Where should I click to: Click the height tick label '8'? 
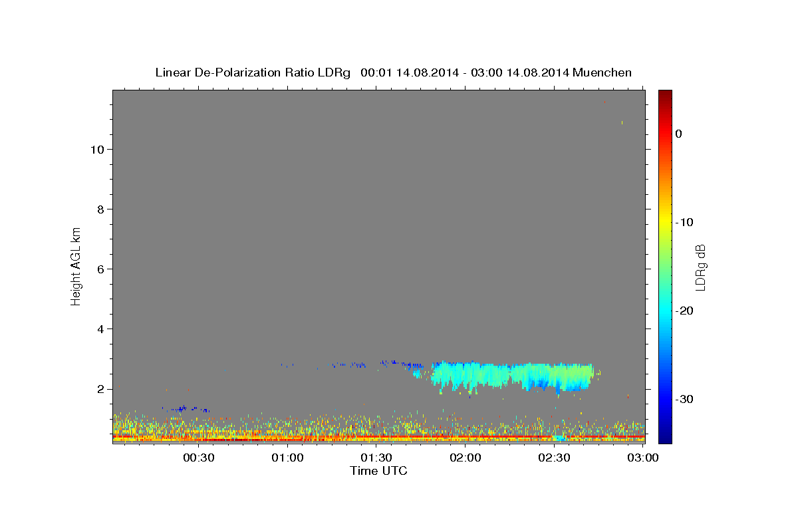99,209
